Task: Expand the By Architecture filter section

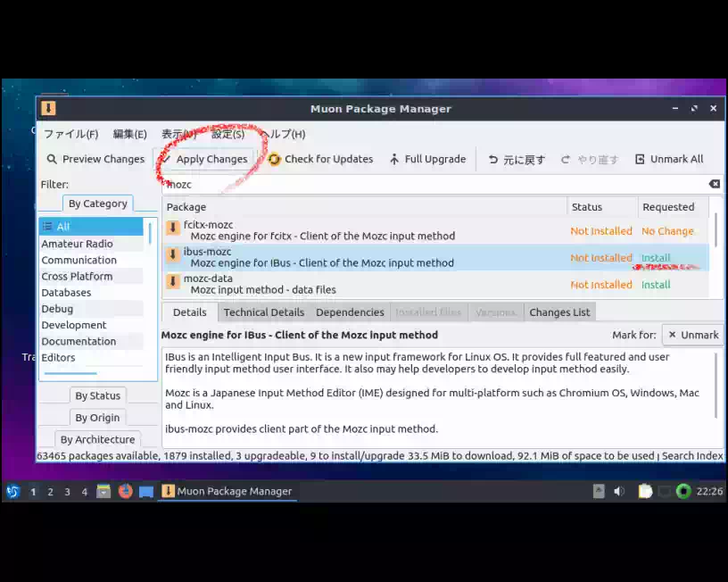Action: [97, 439]
